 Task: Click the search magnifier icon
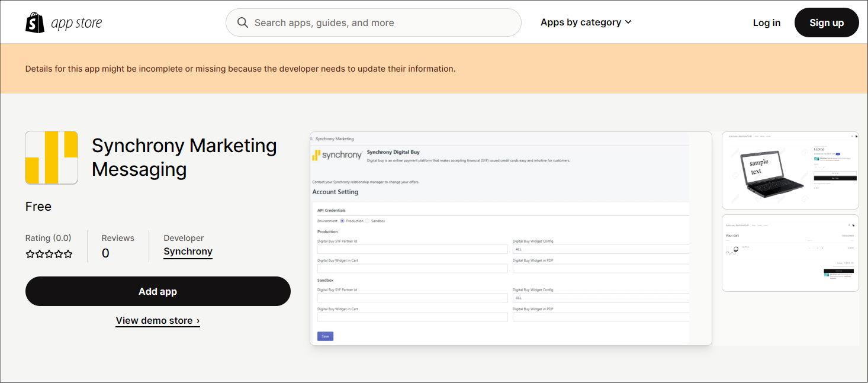(243, 22)
